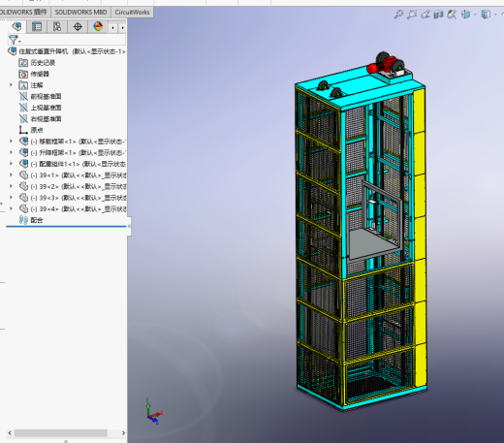Open the ConfigurationManager tab

tap(57, 26)
